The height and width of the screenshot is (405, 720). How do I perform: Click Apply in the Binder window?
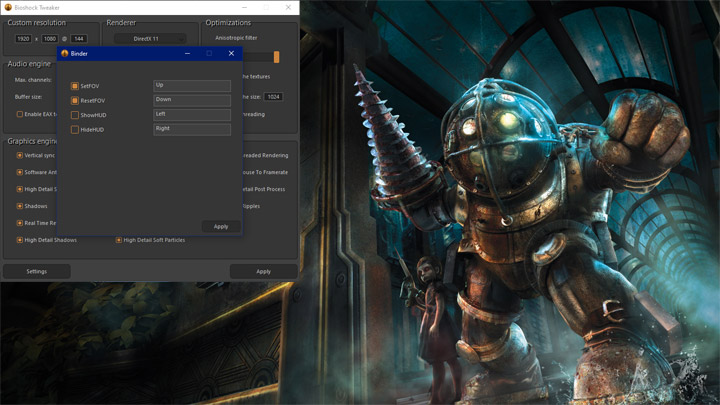pos(221,226)
